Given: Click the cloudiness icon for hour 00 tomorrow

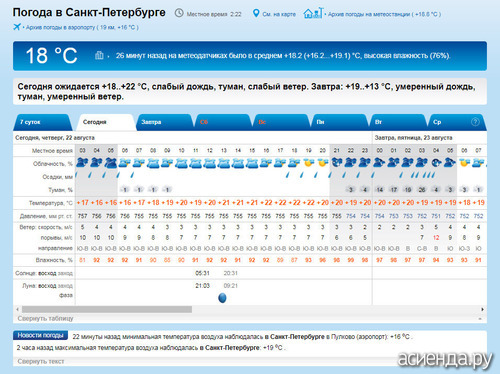Looking at the screenshot, I should tap(379, 163).
